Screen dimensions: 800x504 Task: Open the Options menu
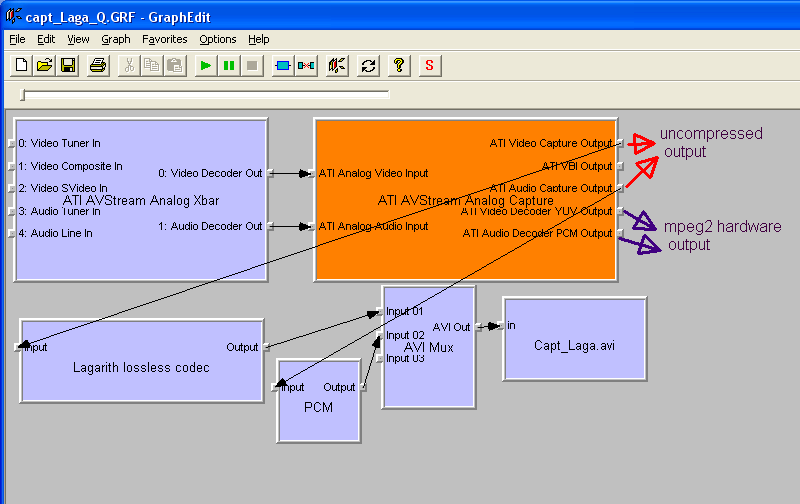coord(218,39)
